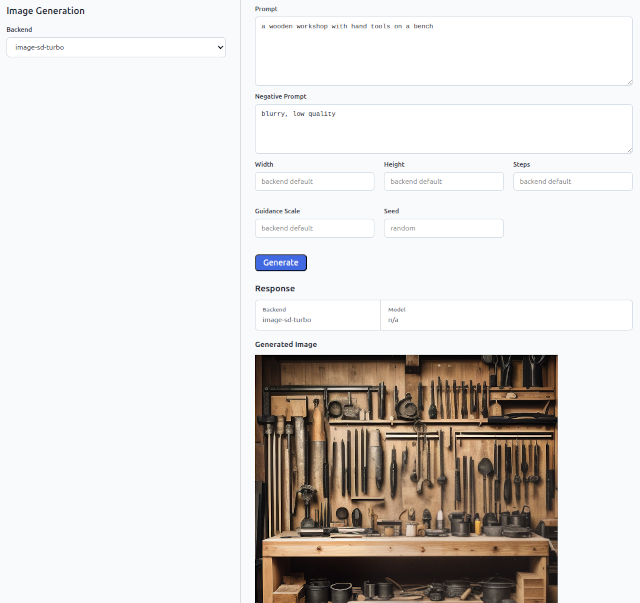
Task: Click the Seed field showing random
Action: [444, 228]
